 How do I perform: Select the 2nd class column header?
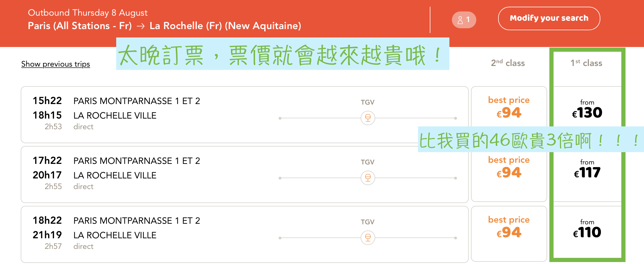click(508, 63)
